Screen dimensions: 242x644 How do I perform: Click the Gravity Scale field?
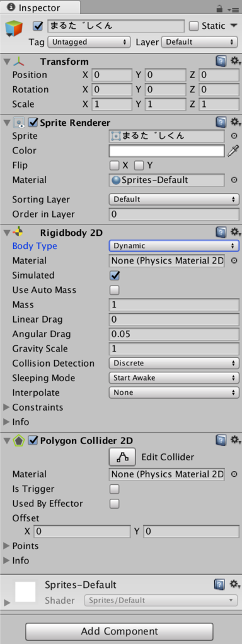coord(174,348)
